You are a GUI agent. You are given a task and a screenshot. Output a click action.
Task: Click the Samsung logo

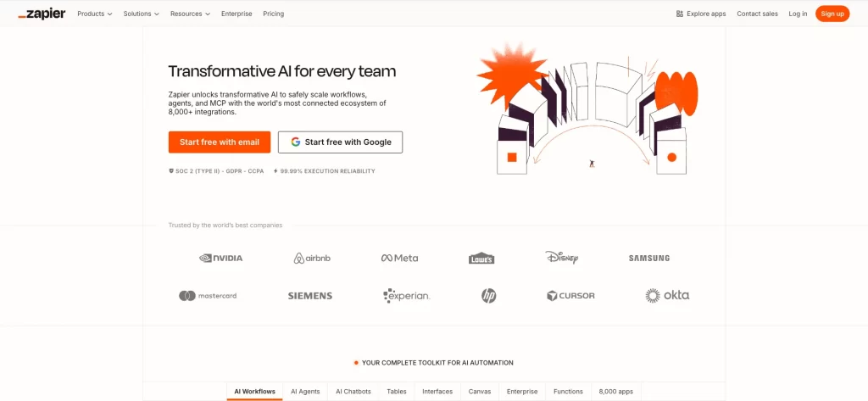[x=648, y=258]
